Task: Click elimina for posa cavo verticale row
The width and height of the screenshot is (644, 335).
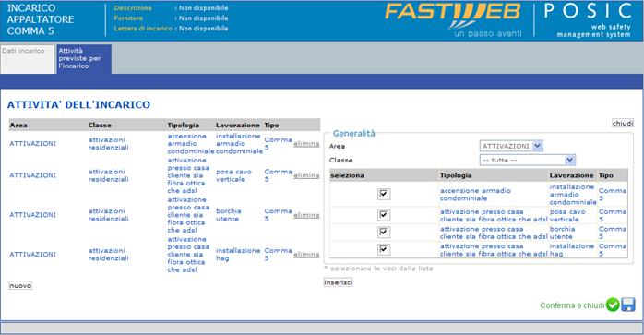Action: coord(306,175)
